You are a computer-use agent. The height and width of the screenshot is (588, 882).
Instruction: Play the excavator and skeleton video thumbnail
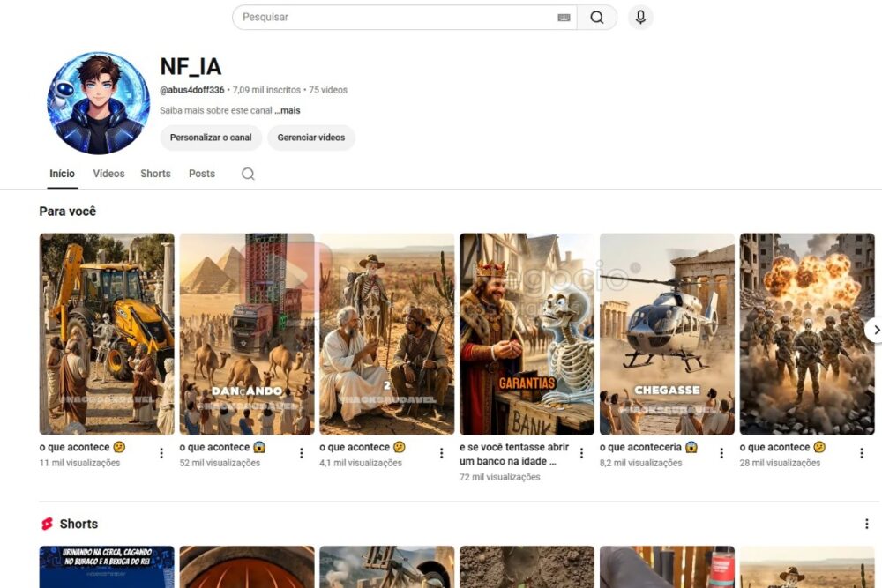coord(107,334)
